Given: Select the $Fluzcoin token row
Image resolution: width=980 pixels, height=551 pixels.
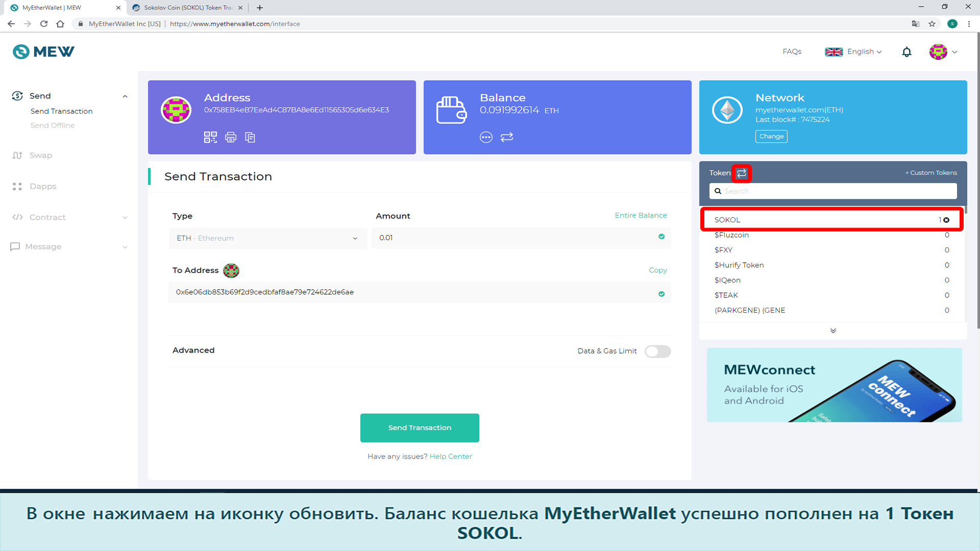Looking at the screenshot, I should (x=832, y=235).
